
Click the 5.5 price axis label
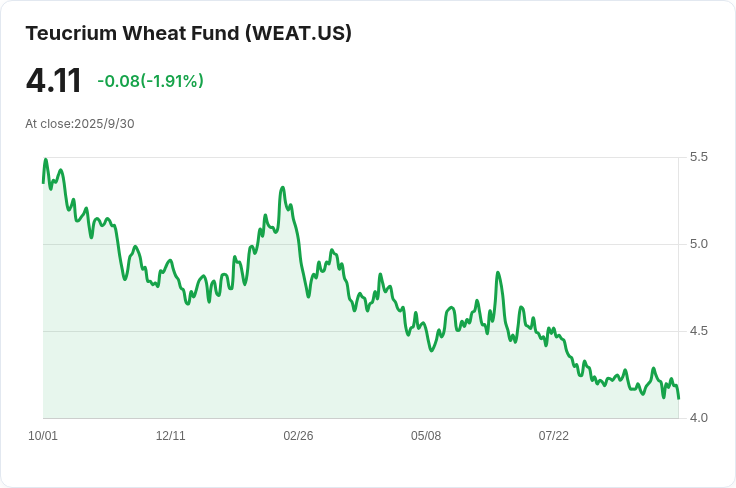click(x=698, y=157)
